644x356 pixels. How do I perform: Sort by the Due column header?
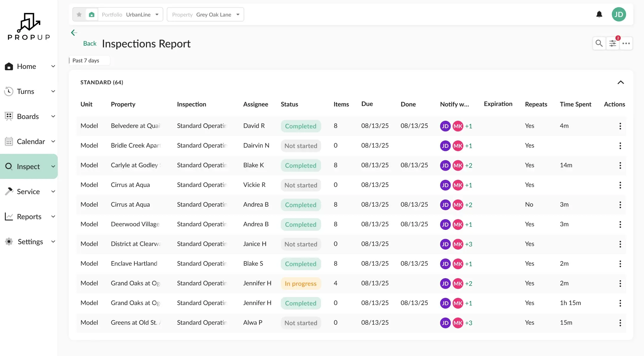tap(367, 104)
